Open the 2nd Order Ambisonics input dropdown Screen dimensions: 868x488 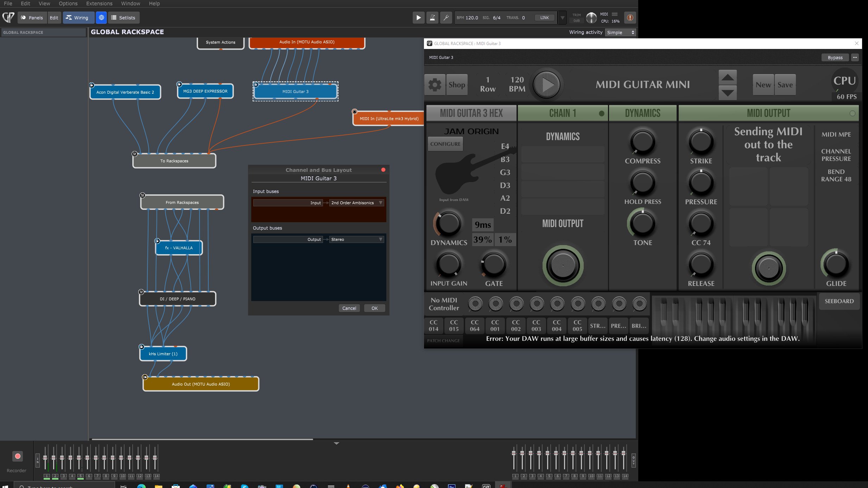[x=356, y=203]
